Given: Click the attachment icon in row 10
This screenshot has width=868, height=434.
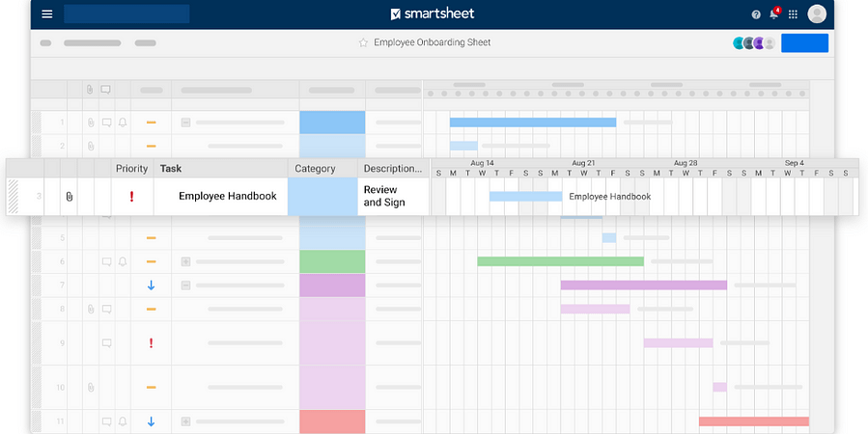Looking at the screenshot, I should click(91, 388).
